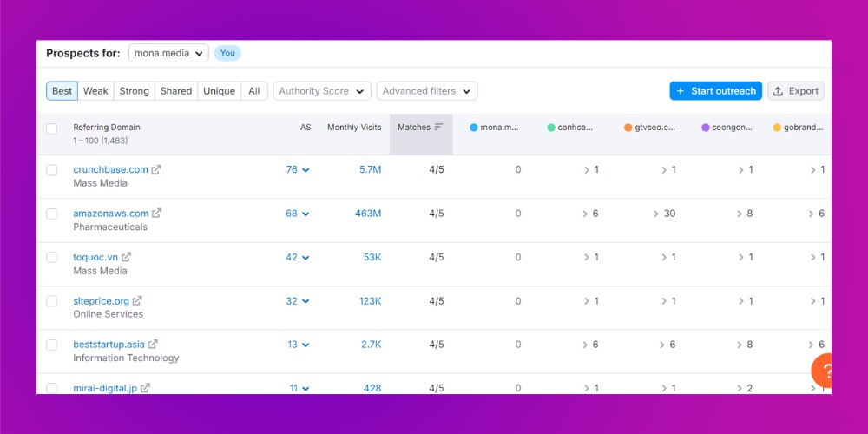868x434 pixels.
Task: Open the mirai-digital.jp domain link
Action: pos(105,388)
